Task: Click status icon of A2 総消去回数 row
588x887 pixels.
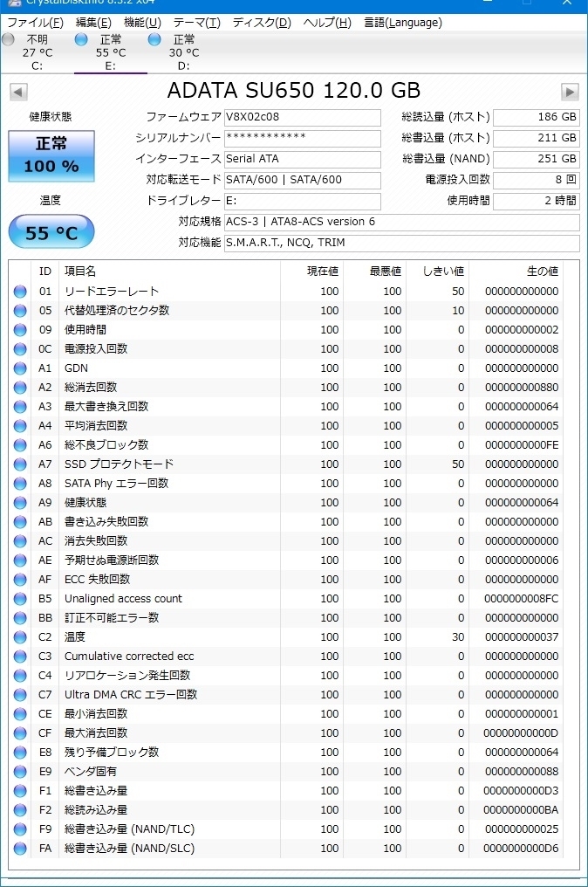Action: [x=20, y=388]
